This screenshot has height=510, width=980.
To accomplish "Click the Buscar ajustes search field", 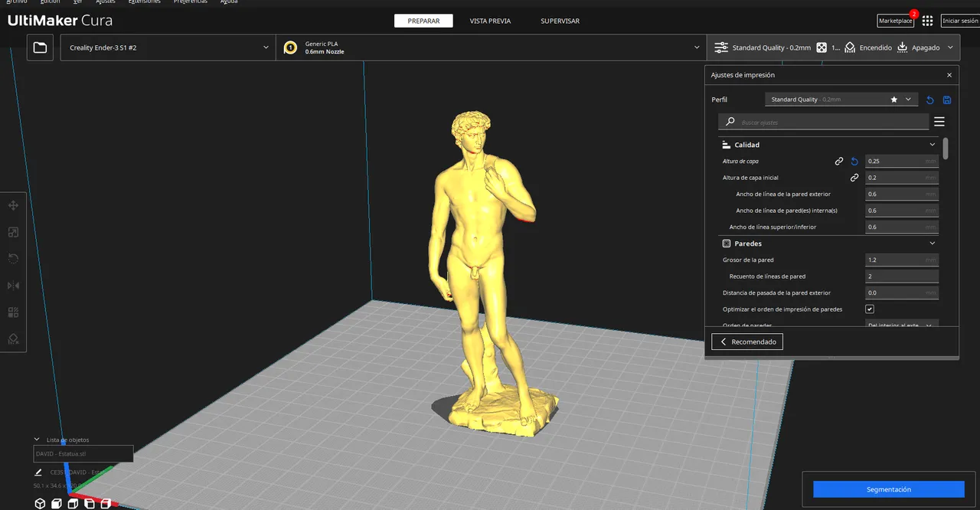I will pos(824,122).
